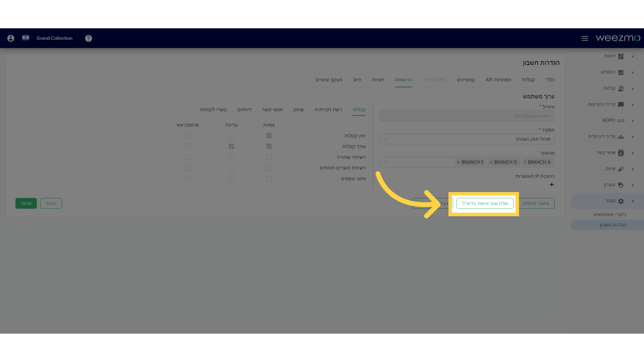Click the מנהל gear icon in sidebar
Screen dimensions: 644x362
coord(621,201)
